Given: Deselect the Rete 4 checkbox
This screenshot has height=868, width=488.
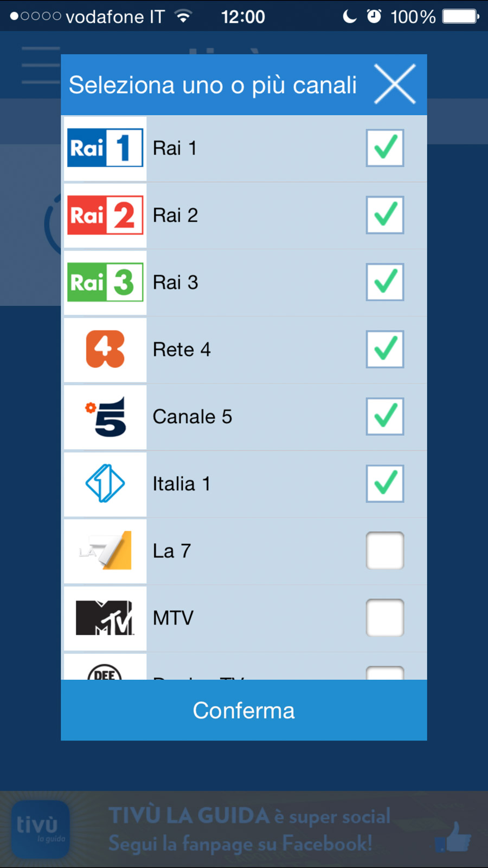Looking at the screenshot, I should (x=385, y=349).
